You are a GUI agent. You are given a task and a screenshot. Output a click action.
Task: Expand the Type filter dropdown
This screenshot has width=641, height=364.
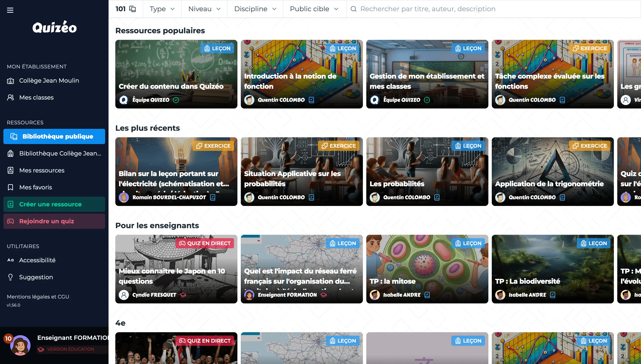point(162,9)
